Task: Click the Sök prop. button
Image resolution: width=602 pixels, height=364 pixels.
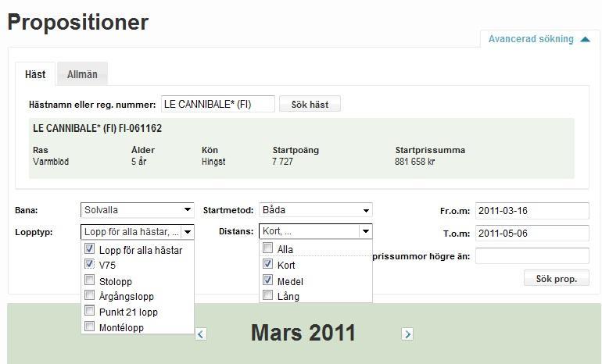Action: pyautogui.click(x=557, y=278)
